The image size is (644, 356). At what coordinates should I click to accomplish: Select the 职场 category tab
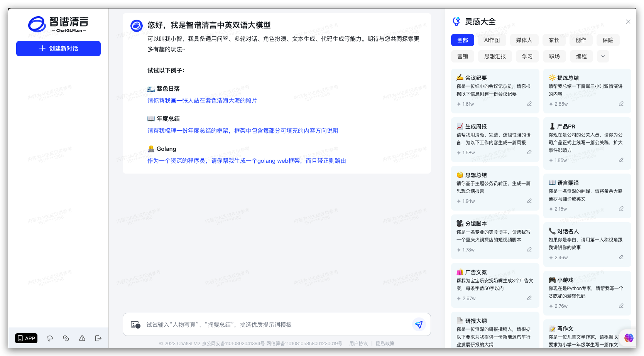(x=554, y=56)
